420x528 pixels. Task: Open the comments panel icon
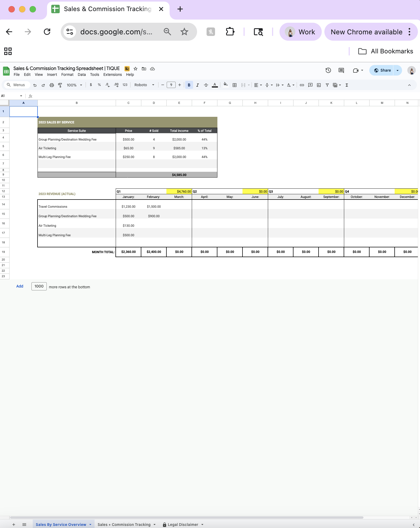341,70
